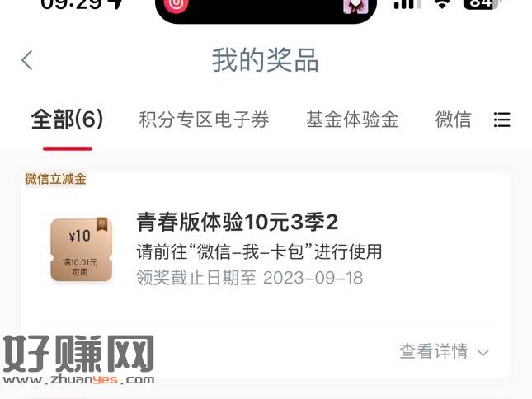Tap the 我的奖品 page title

266,60
